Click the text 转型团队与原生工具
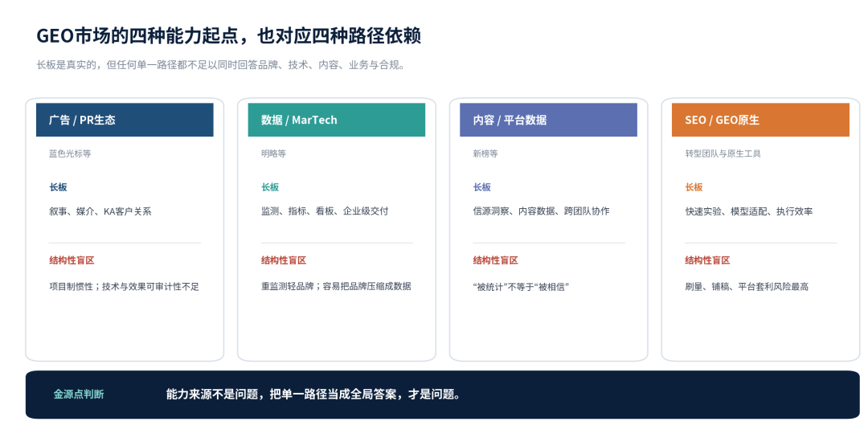 point(723,153)
